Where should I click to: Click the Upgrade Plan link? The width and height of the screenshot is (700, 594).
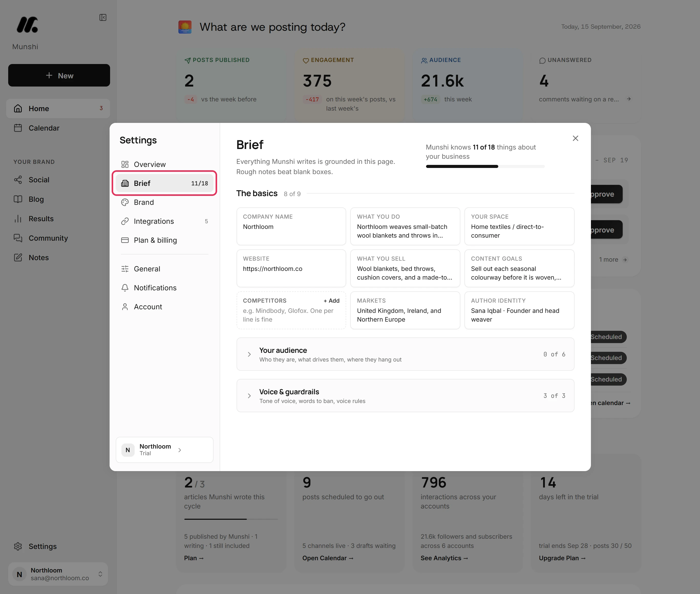(x=562, y=558)
